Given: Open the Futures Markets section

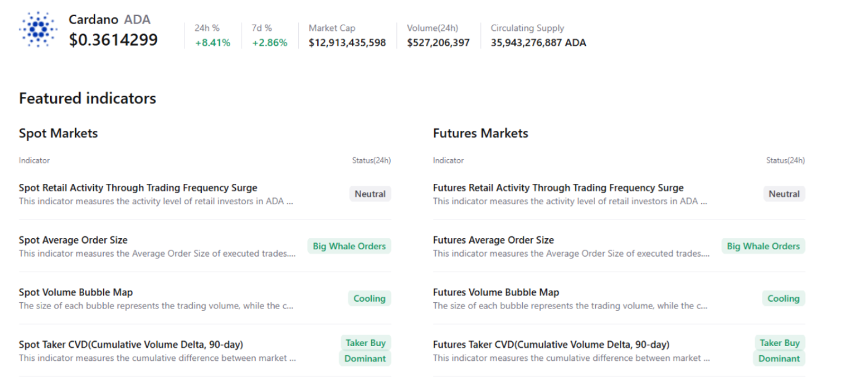Looking at the screenshot, I should (480, 133).
